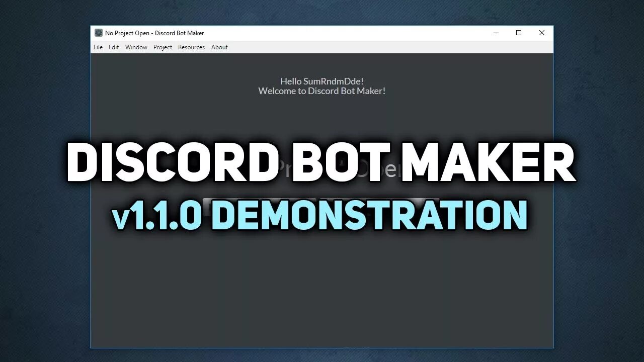Minimize the Discord Bot Maker window
This screenshot has width=644, height=362.
496,33
